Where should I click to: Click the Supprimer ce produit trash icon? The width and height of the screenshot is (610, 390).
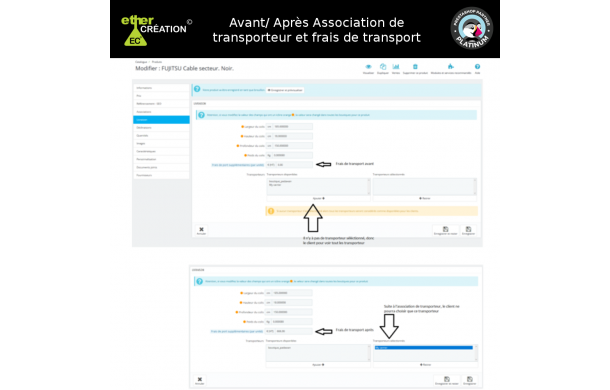coord(415,67)
